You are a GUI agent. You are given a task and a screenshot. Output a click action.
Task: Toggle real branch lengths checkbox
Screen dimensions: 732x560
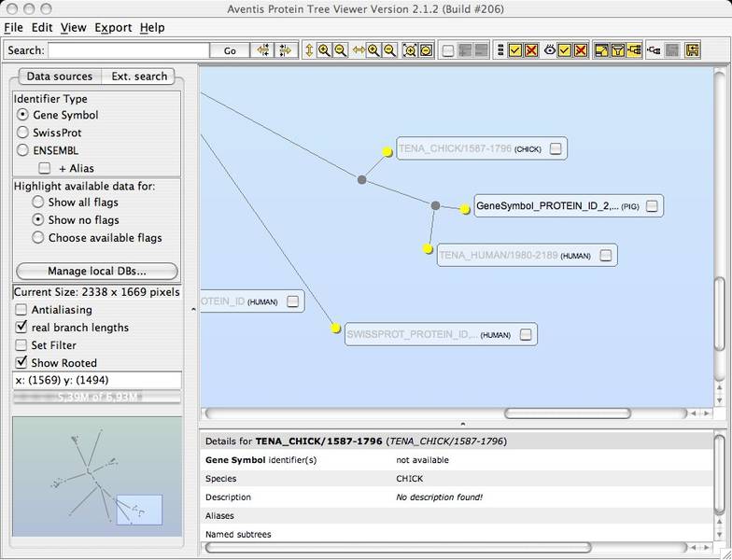tap(21, 327)
